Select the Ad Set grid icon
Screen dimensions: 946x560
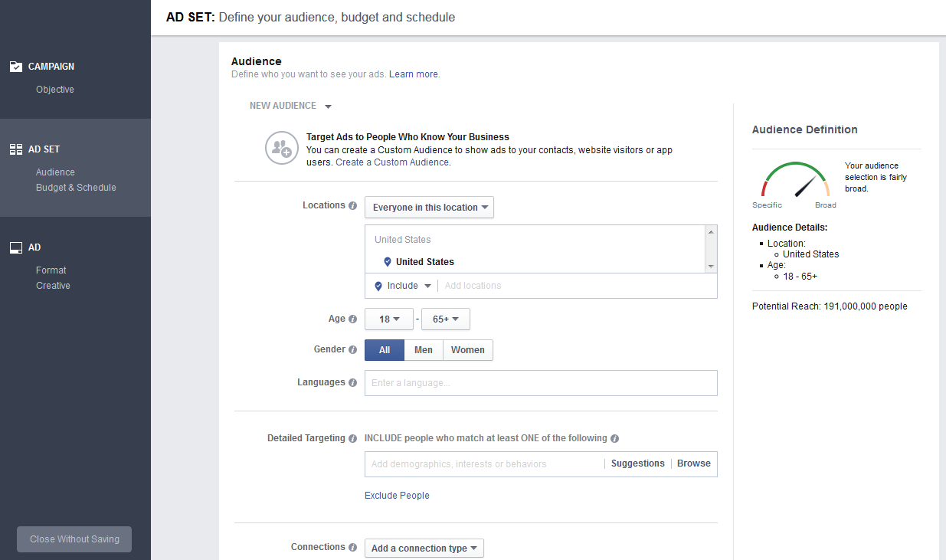[16, 149]
